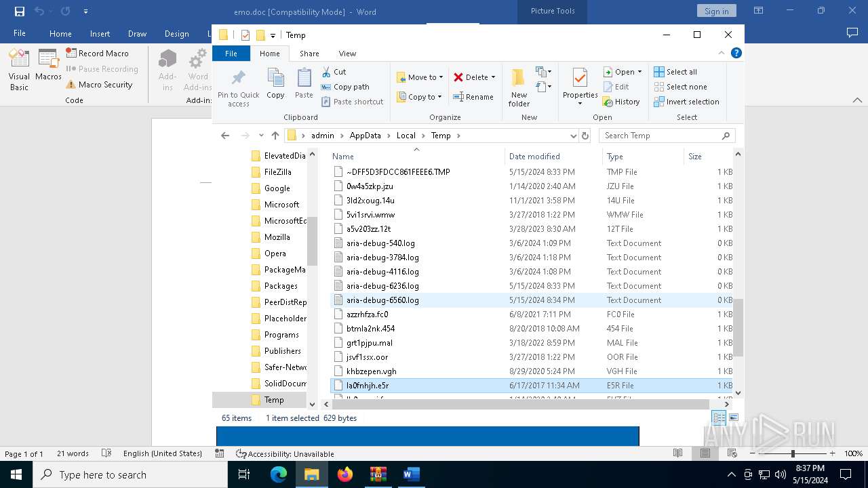Open the Properties button

tap(580, 87)
